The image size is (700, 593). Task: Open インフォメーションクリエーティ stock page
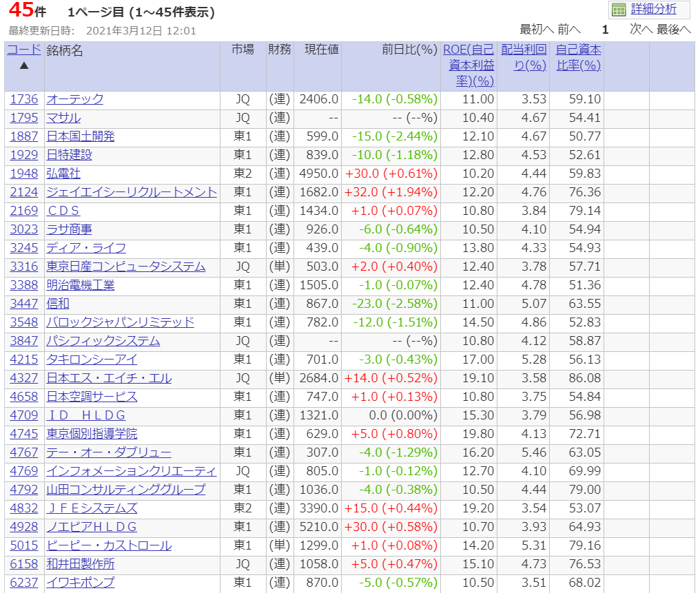[x=132, y=470]
